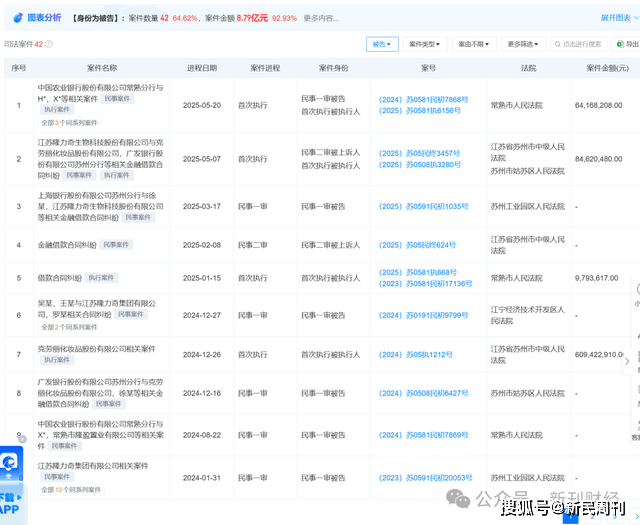The width and height of the screenshot is (640, 525).
Task: Click amount 64,168,208.00 cell
Action: (599, 105)
